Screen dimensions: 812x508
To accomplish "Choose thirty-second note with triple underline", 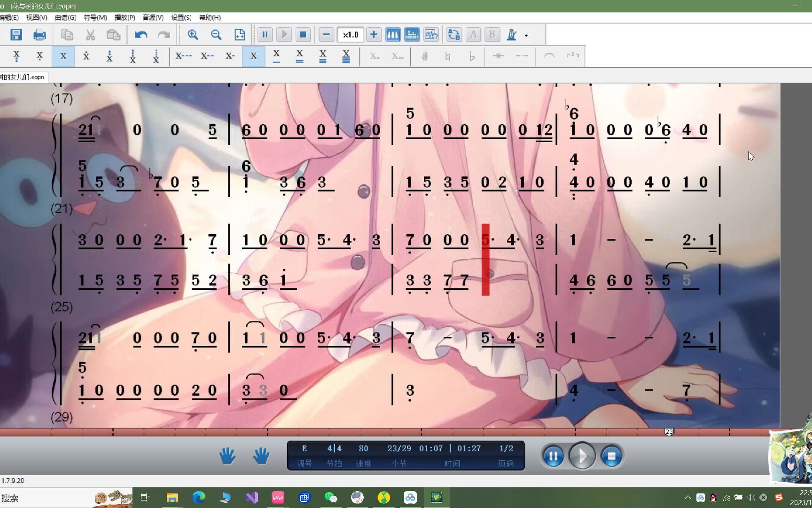I will (x=323, y=56).
